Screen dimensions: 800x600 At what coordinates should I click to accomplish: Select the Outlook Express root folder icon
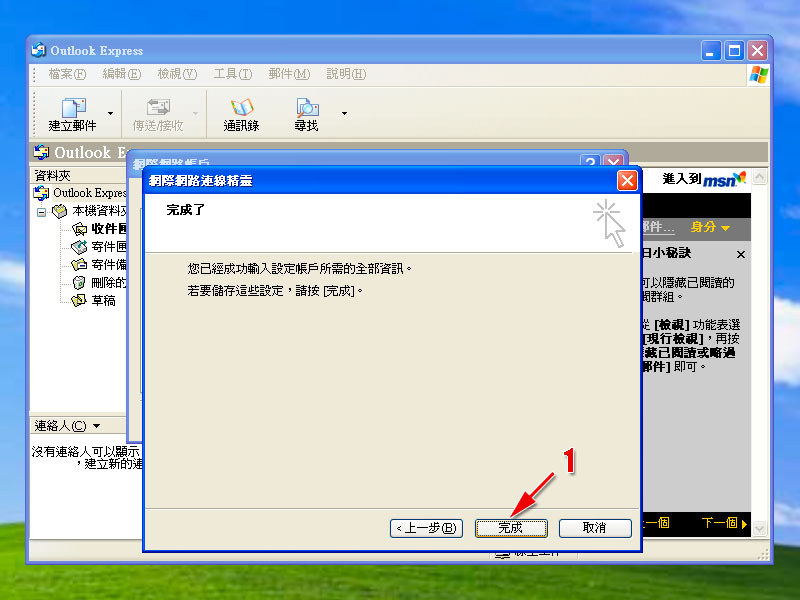pyautogui.click(x=41, y=193)
